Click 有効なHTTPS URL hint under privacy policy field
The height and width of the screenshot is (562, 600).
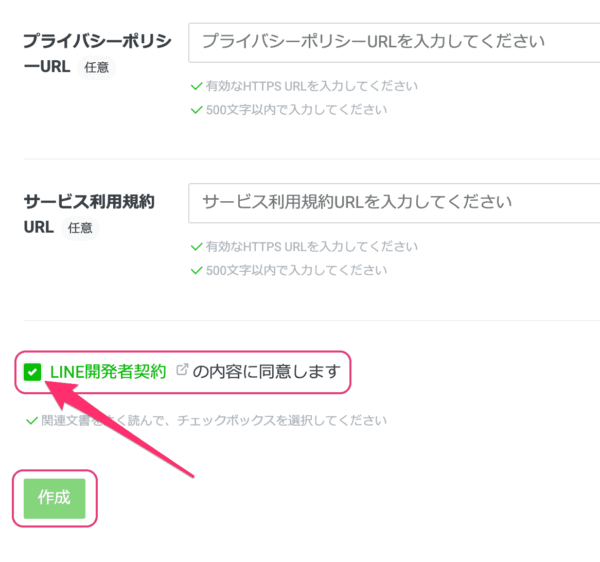(x=311, y=86)
